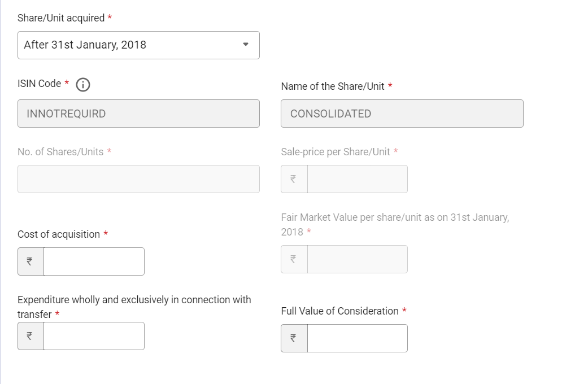Click the Full Value of Consideration label
The image size is (588, 384).
[339, 311]
